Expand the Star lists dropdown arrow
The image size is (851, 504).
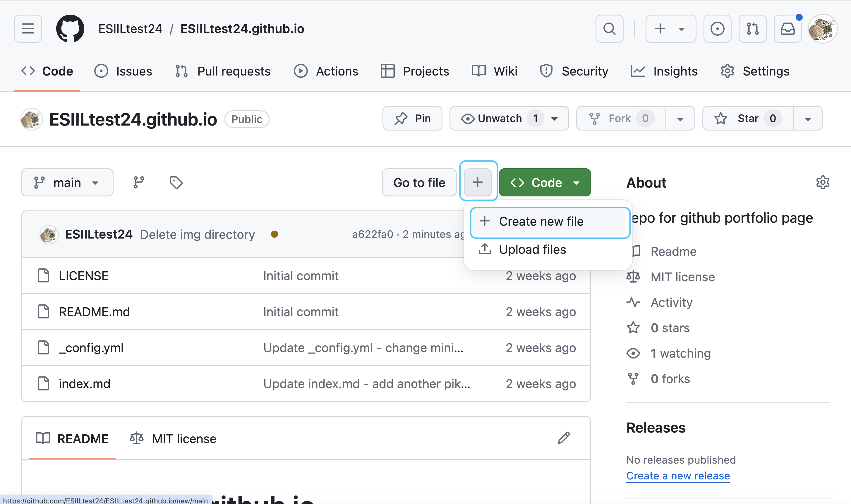pos(808,119)
